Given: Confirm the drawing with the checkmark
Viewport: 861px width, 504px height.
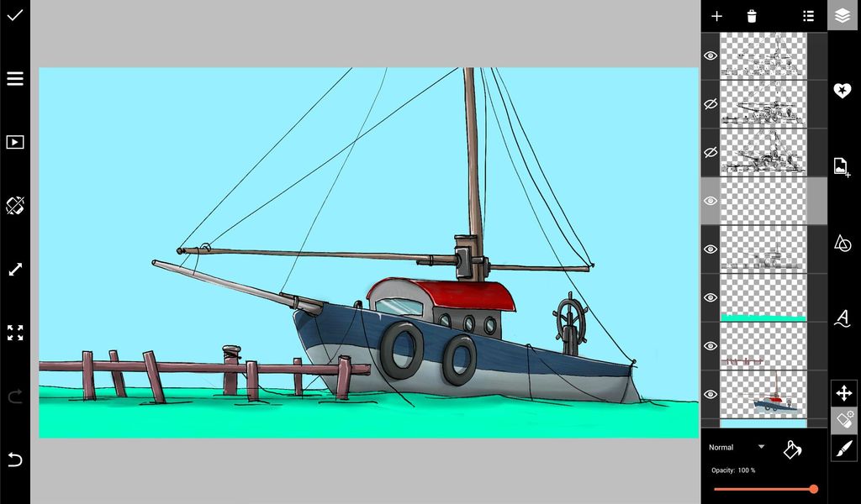Looking at the screenshot, I should (15, 15).
